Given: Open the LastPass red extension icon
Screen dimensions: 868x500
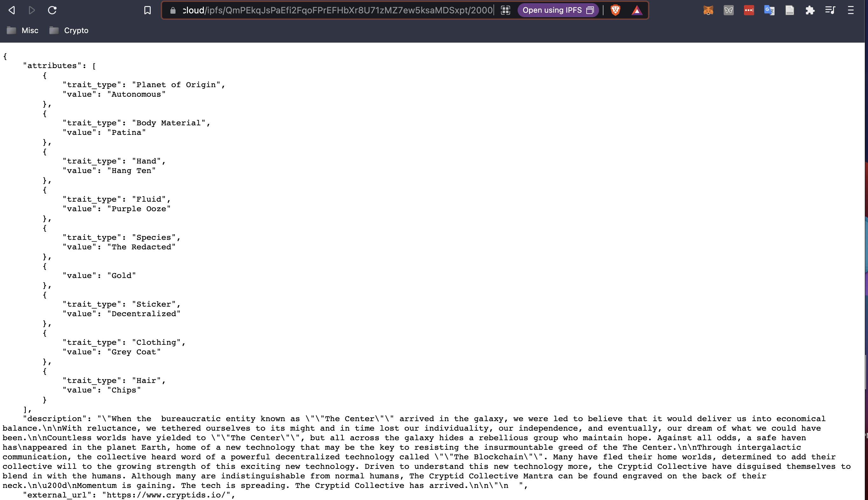Looking at the screenshot, I should (749, 10).
